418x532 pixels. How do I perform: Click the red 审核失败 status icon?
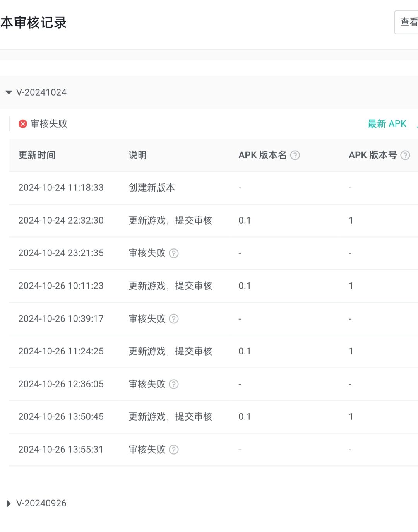pyautogui.click(x=23, y=124)
